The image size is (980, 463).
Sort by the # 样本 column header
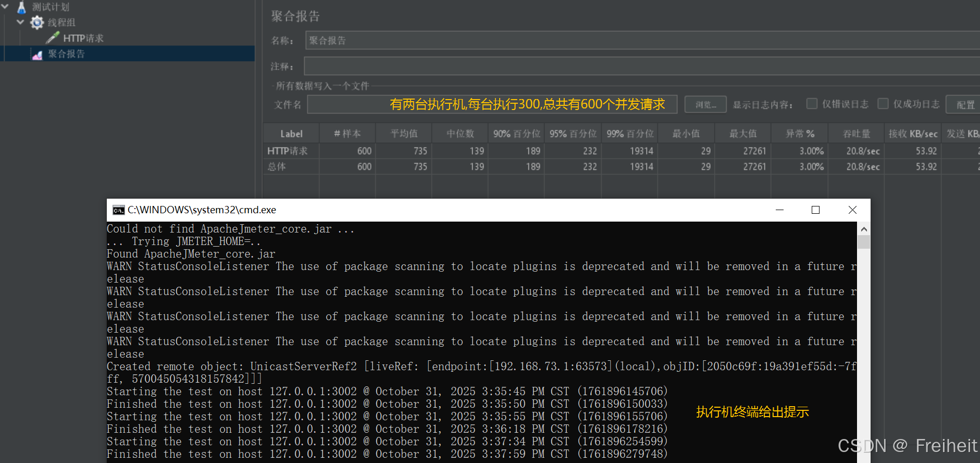pos(347,134)
